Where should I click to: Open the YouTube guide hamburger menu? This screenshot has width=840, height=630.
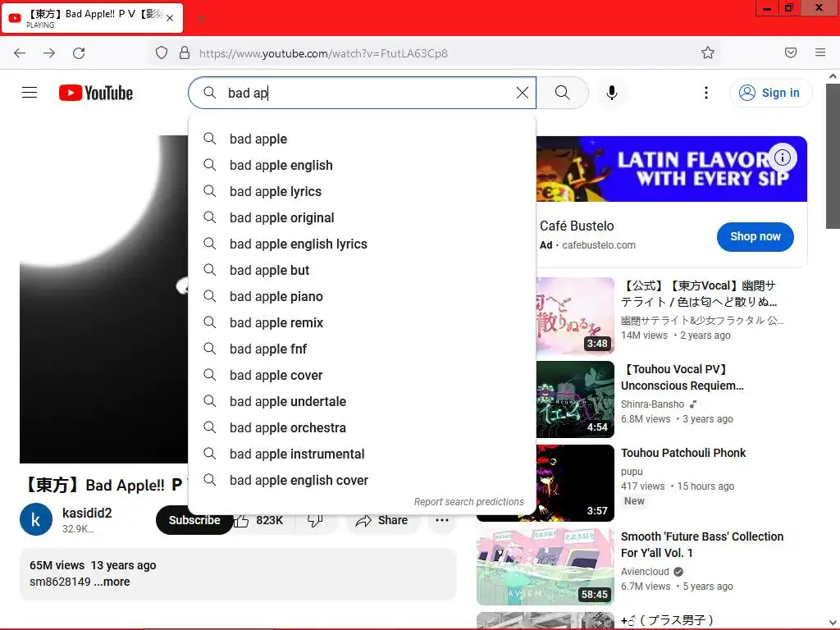(x=30, y=93)
